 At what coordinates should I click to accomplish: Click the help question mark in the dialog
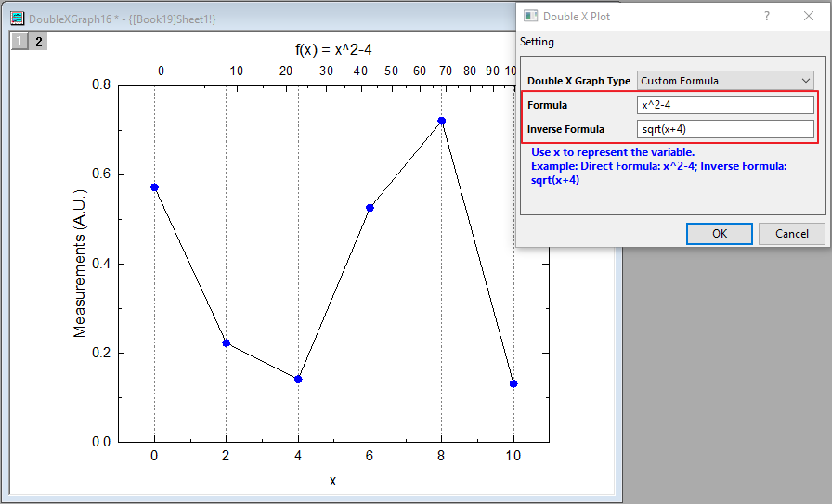767,16
